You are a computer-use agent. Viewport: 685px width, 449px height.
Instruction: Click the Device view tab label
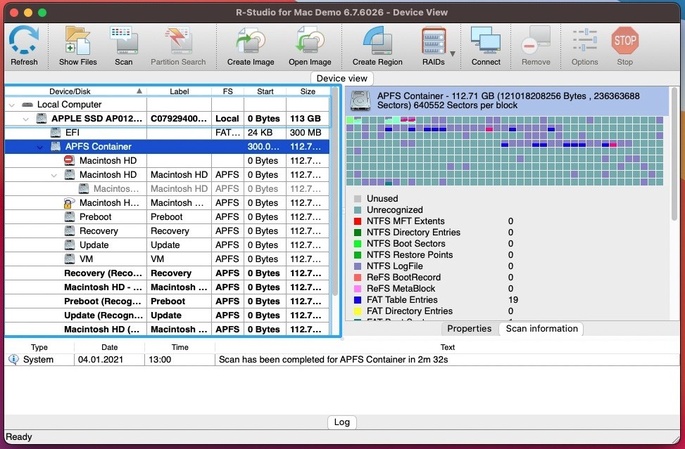(x=342, y=79)
